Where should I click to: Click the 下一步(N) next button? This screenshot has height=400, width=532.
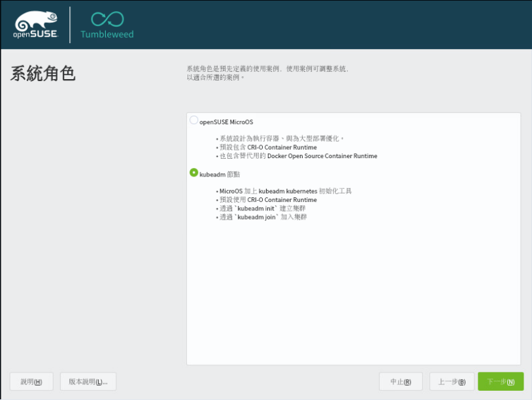[501, 382]
